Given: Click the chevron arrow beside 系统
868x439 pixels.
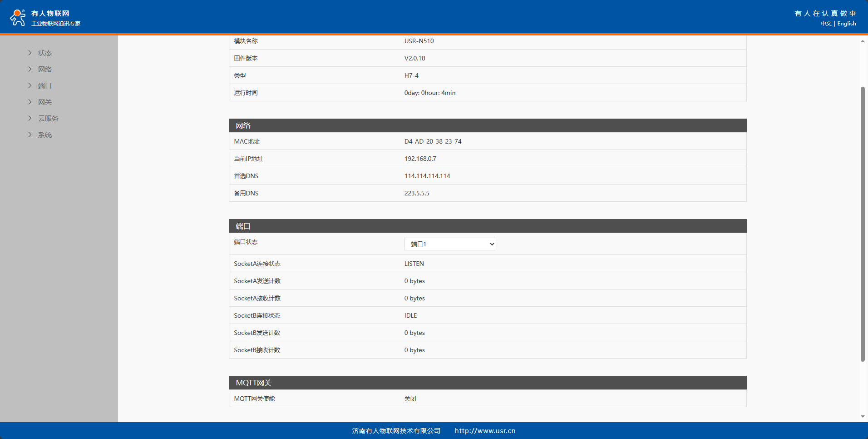Looking at the screenshot, I should pyautogui.click(x=30, y=135).
